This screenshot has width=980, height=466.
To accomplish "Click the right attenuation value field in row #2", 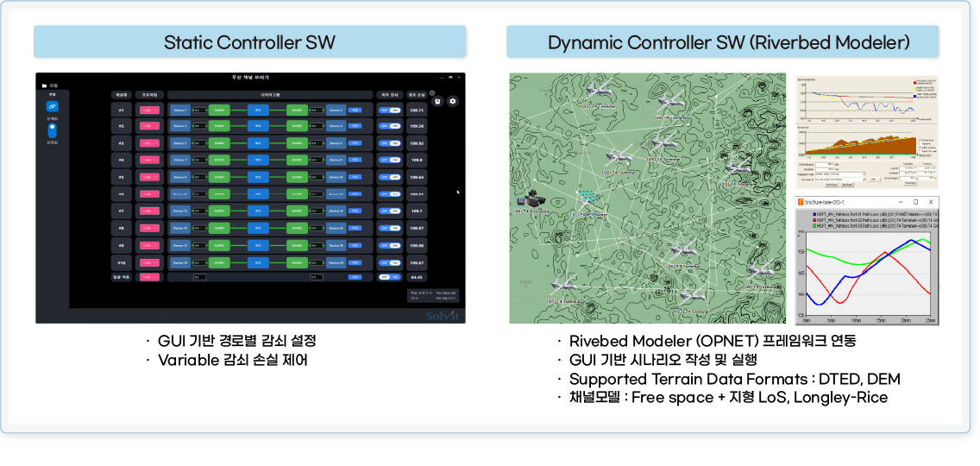I will [317, 127].
